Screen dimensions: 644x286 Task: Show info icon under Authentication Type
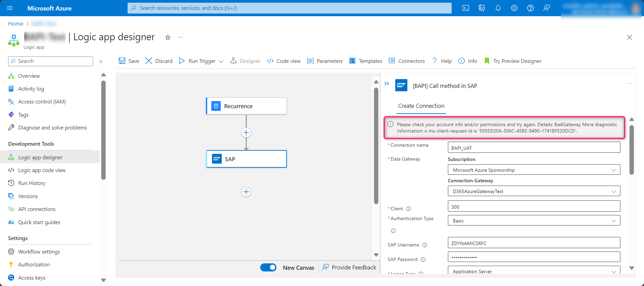pos(393,231)
